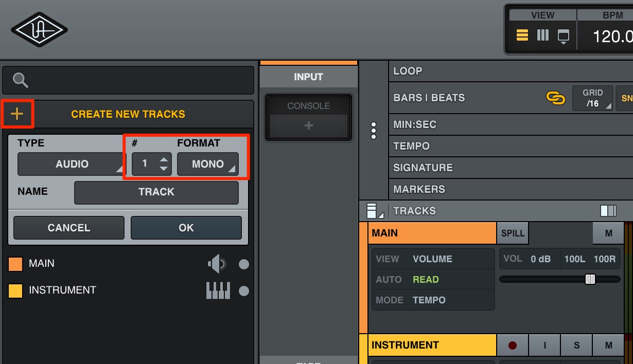Open the track TYPE dropdown set to AUDIO
Image resolution: width=633 pixels, height=364 pixels.
pyautogui.click(x=72, y=164)
